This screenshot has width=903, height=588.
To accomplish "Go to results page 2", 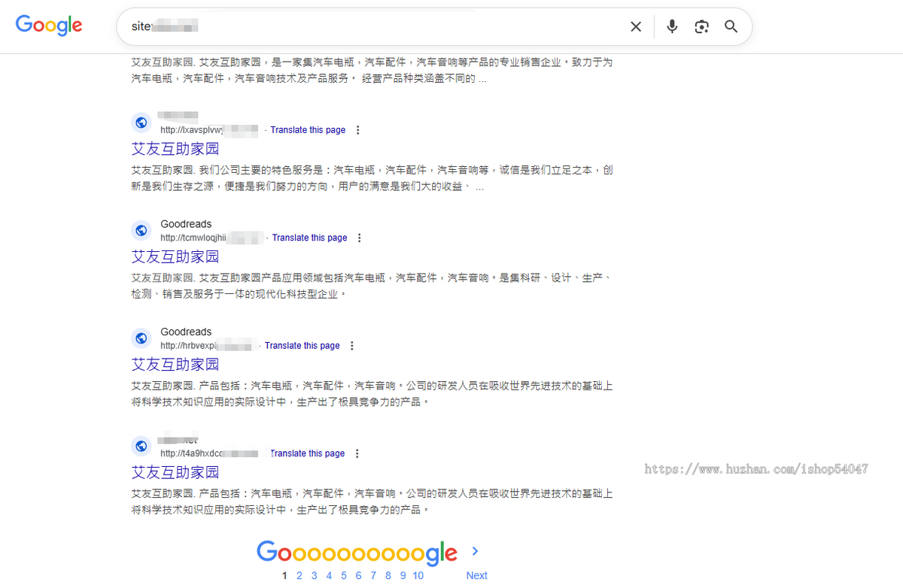I will [299, 575].
